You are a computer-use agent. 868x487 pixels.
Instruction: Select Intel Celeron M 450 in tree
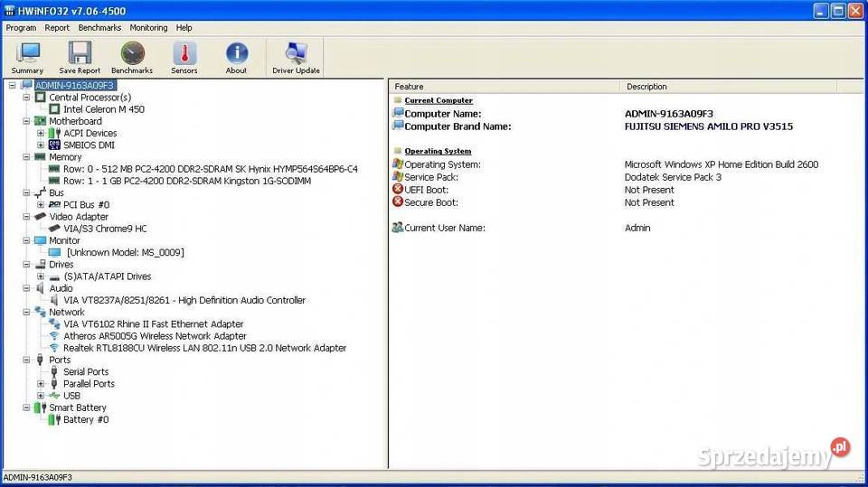pyautogui.click(x=103, y=109)
